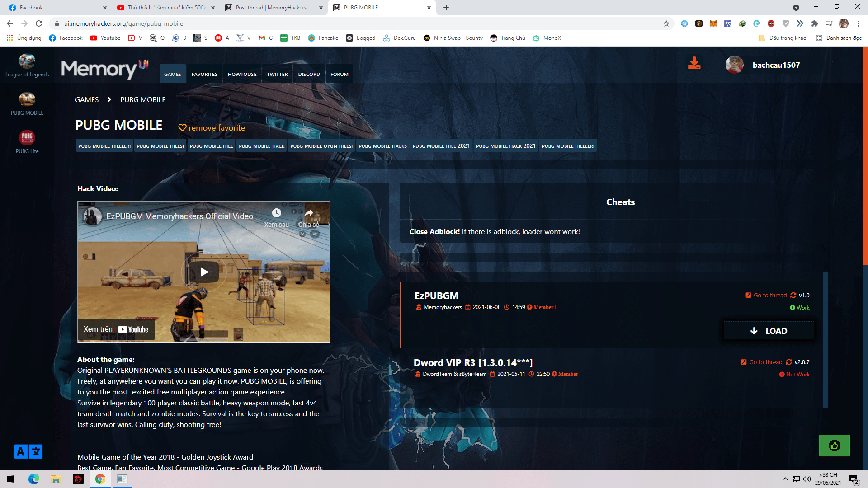Viewport: 868px width, 488px height.
Task: Open the FORUM nav tab
Action: point(340,74)
